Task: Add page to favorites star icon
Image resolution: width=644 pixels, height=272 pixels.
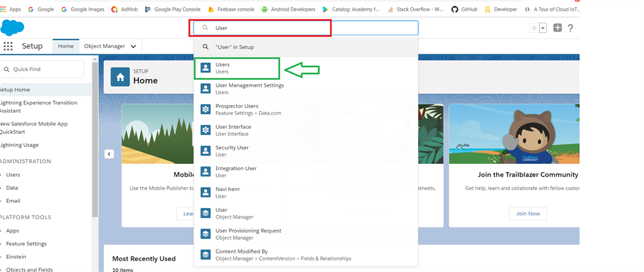Action: pyautogui.click(x=533, y=28)
